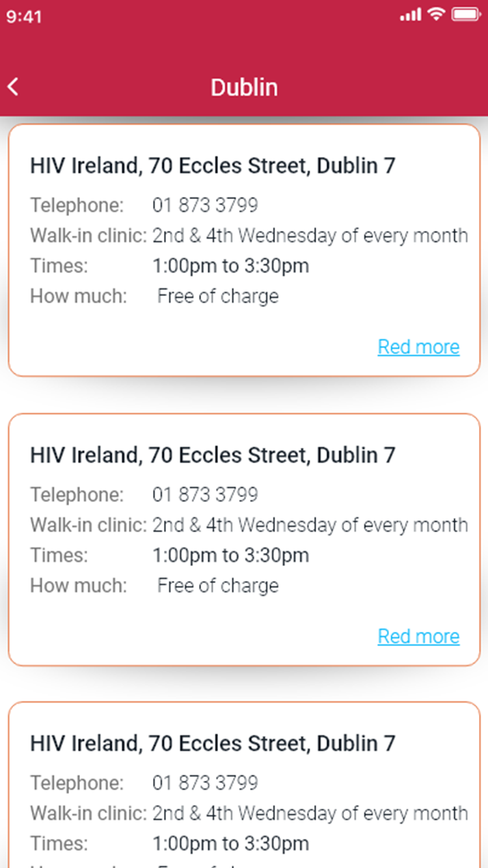Select second HIV Ireland card heading
This screenshot has width=488, height=868.
[213, 455]
